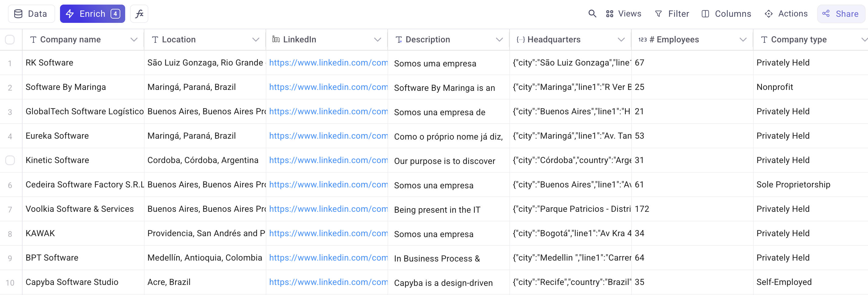Screen dimensions: 868x295
Task: Select the Sole Proprietorship cell
Action: pyautogui.click(x=810, y=185)
